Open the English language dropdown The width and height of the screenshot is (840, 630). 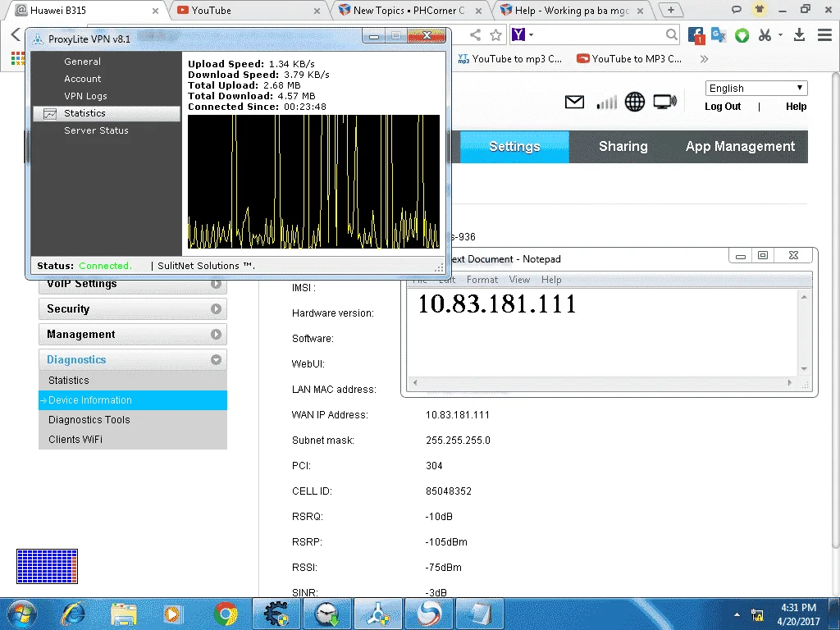[x=756, y=89]
